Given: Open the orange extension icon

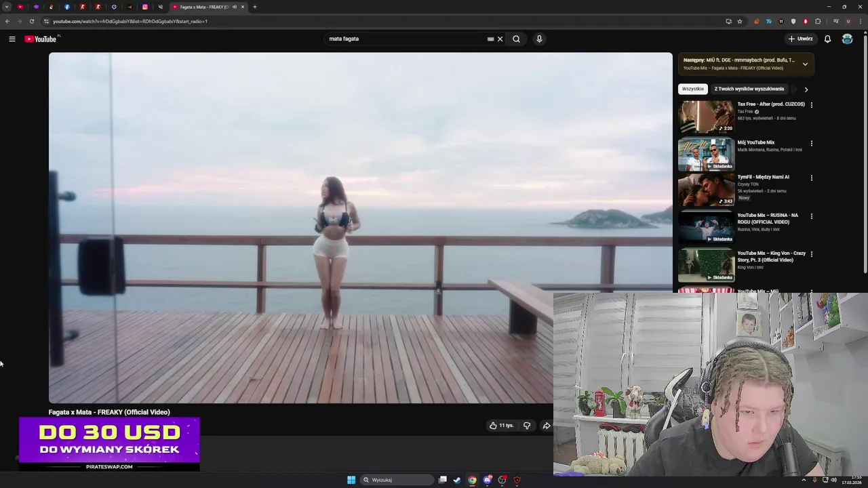Looking at the screenshot, I should (x=756, y=21).
